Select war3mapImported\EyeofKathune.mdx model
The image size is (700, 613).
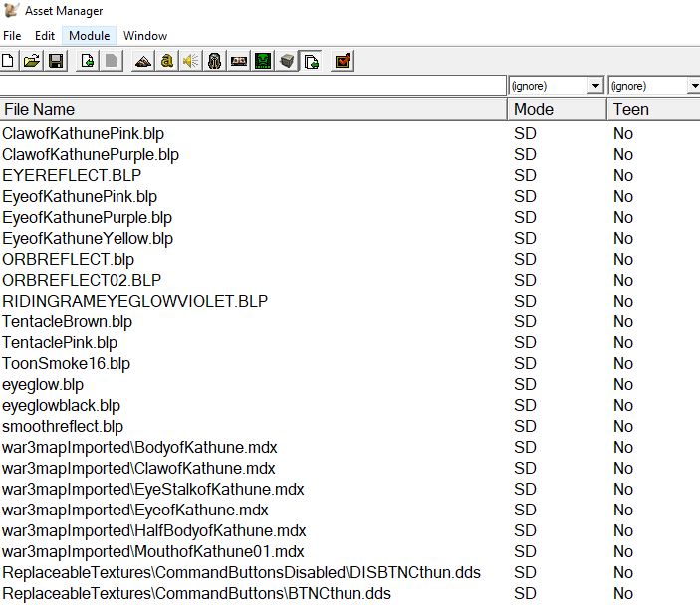tap(134, 511)
